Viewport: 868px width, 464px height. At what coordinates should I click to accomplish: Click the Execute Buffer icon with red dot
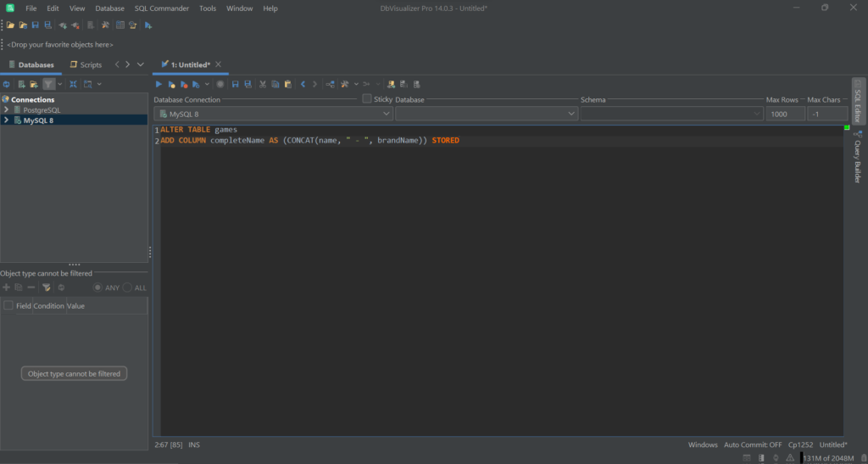(184, 84)
